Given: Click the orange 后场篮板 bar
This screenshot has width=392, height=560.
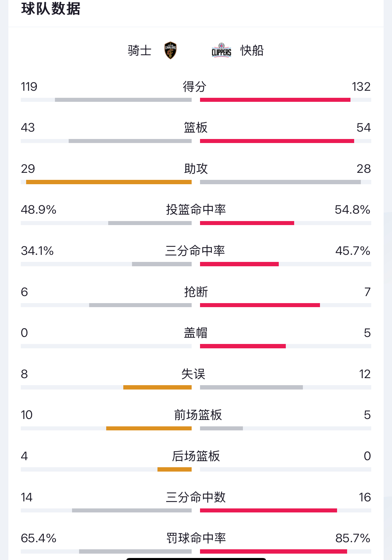Looking at the screenshot, I should click(x=175, y=470).
